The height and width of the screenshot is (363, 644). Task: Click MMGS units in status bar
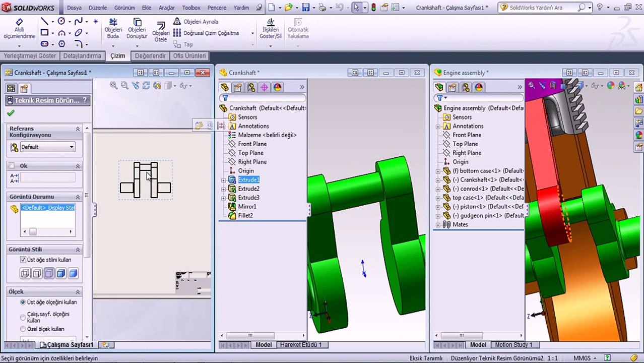tap(582, 358)
